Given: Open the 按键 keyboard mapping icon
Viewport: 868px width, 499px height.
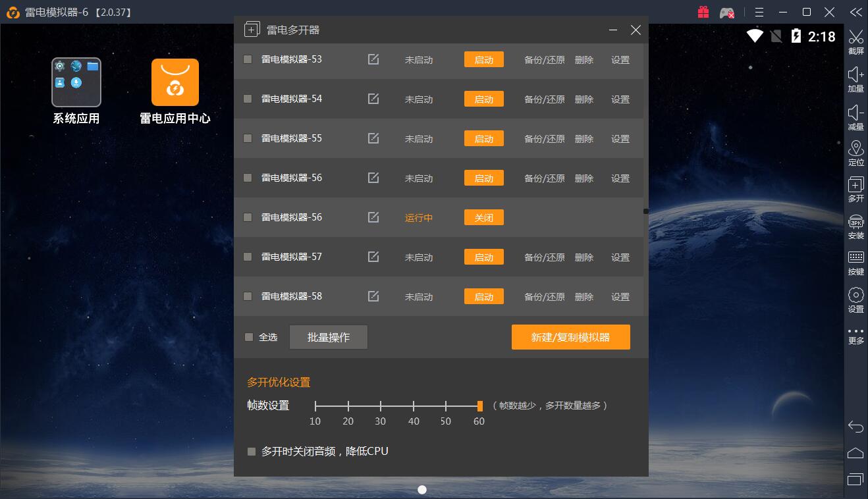Looking at the screenshot, I should [855, 257].
